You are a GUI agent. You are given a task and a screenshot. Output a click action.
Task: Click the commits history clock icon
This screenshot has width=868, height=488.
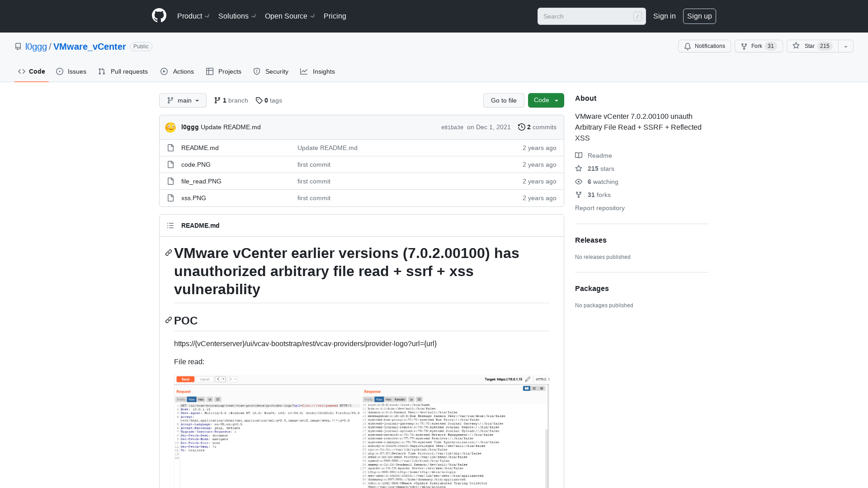522,127
